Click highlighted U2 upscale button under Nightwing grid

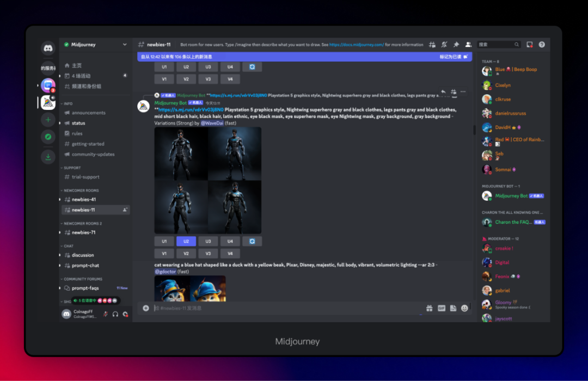186,241
